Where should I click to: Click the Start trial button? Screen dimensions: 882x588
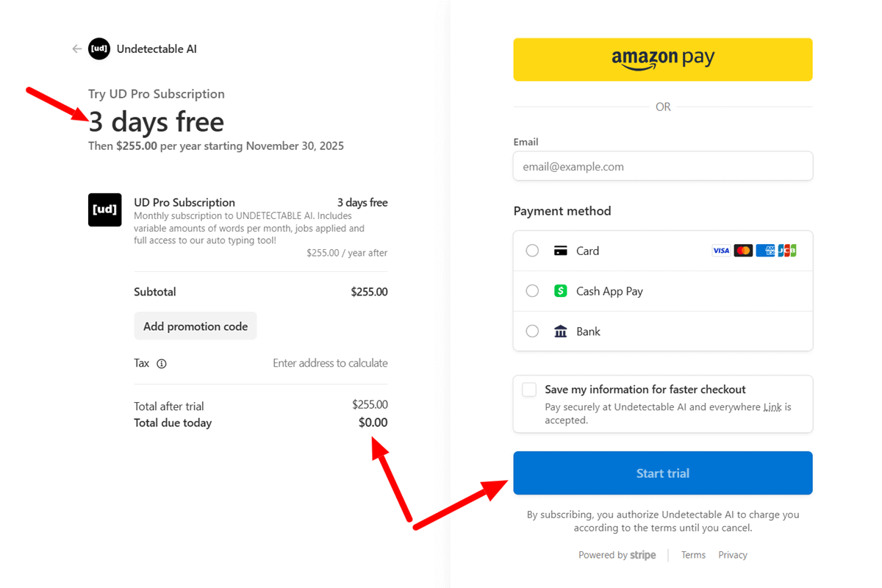point(662,473)
